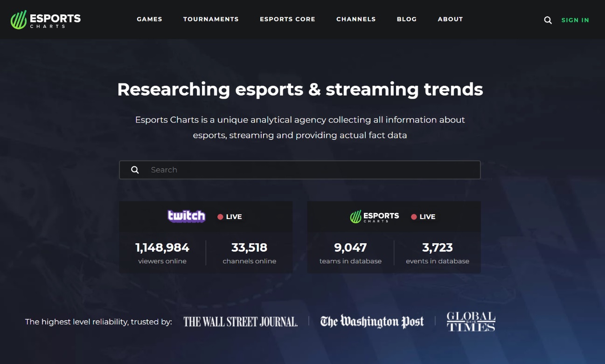Click 'The highest level reliability, trusted by:' text
Image resolution: width=605 pixels, height=364 pixels.
pyautogui.click(x=98, y=322)
